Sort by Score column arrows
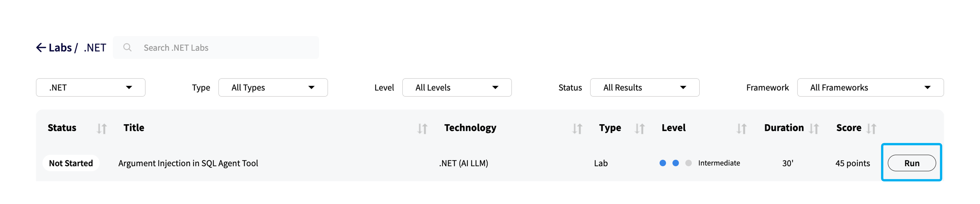This screenshot has width=980, height=204. point(871,129)
